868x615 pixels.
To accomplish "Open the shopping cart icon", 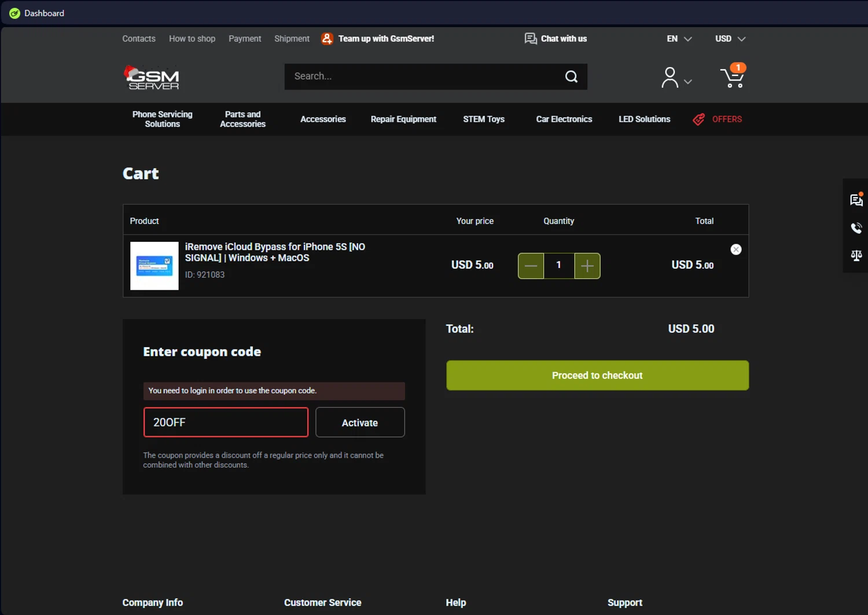I will (733, 76).
